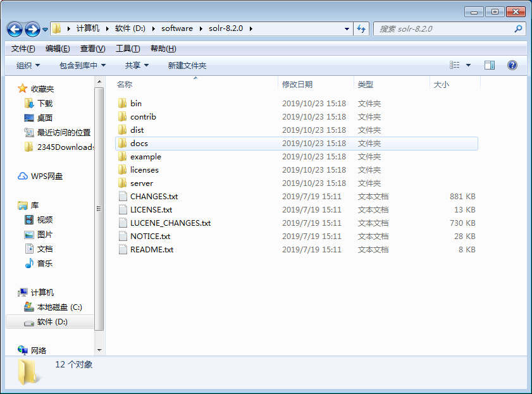Expand arrow after solr-8.2.0 in breadcrumb

coord(251,29)
